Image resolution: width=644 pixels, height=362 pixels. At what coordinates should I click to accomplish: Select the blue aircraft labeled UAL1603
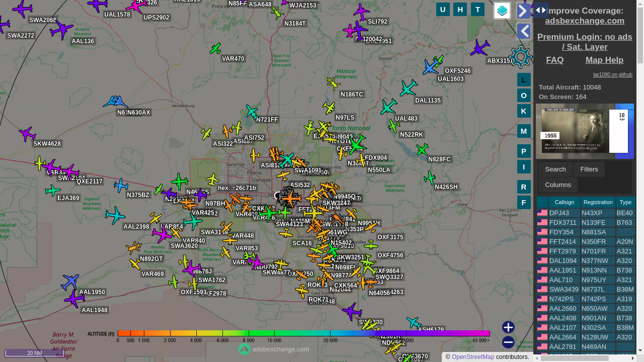[431, 67]
